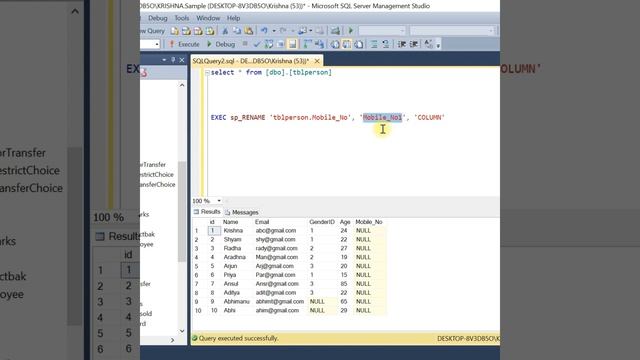Collapse the select statement outline box
Screen dimensions: 640x360
point(207,73)
